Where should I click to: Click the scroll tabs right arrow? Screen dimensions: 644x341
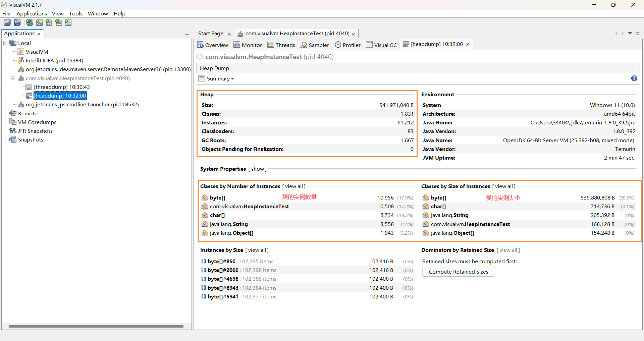coord(623,33)
